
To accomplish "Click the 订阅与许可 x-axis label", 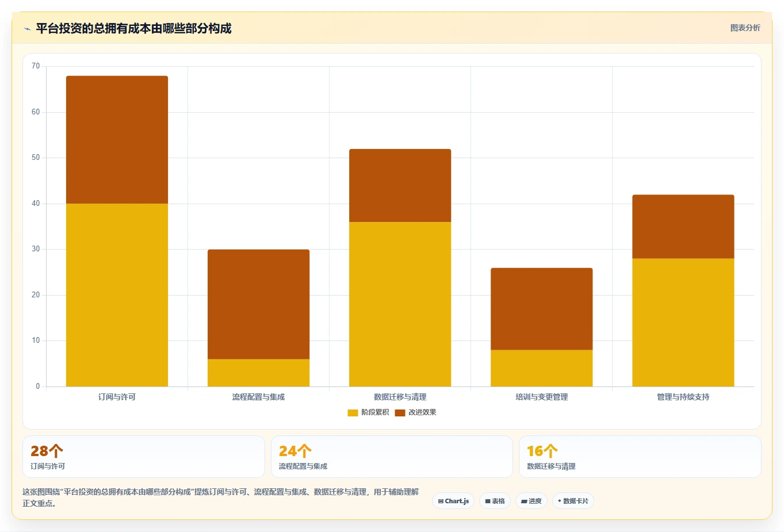I will click(117, 397).
